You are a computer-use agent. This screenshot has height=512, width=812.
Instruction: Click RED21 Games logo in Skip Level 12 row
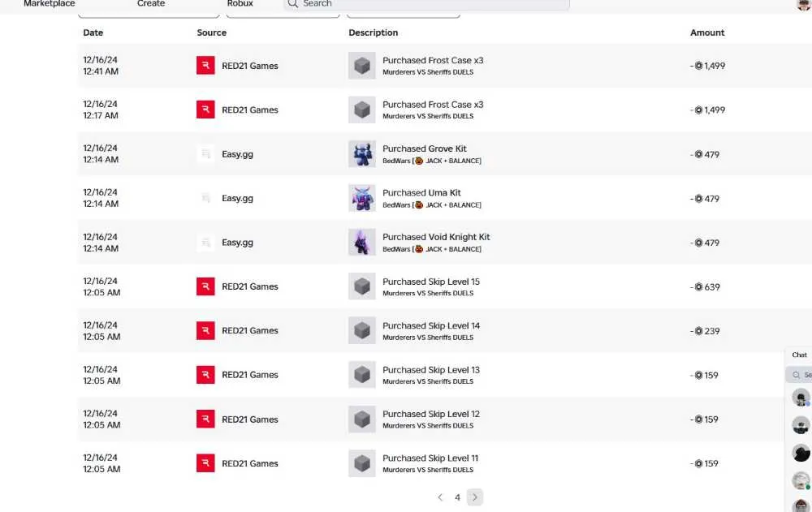205,419
